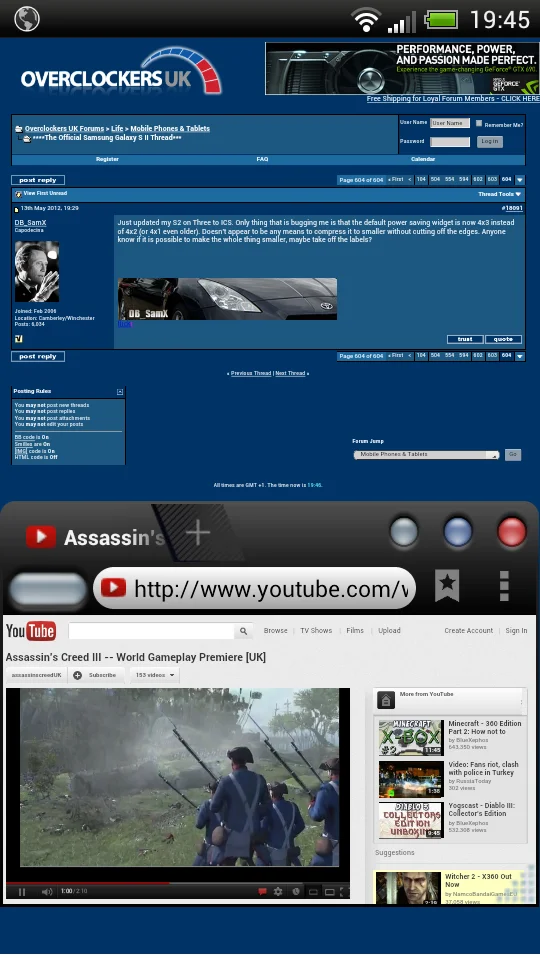
Task: Click the car signature image in the post
Action: click(227, 299)
